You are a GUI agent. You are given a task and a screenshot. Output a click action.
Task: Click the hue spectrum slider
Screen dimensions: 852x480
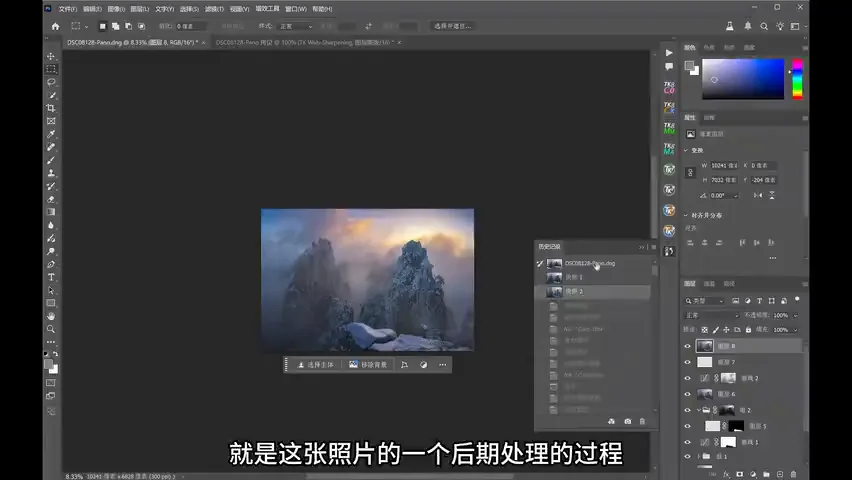point(797,79)
